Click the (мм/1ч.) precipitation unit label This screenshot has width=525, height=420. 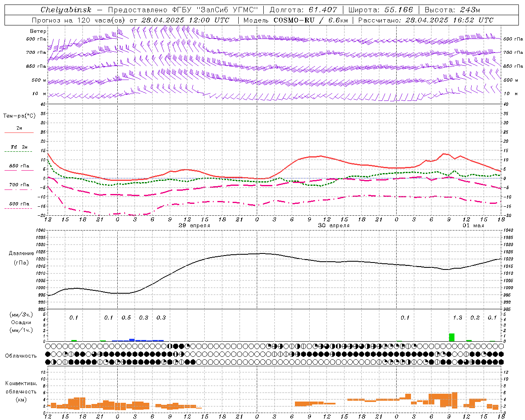tap(21, 330)
